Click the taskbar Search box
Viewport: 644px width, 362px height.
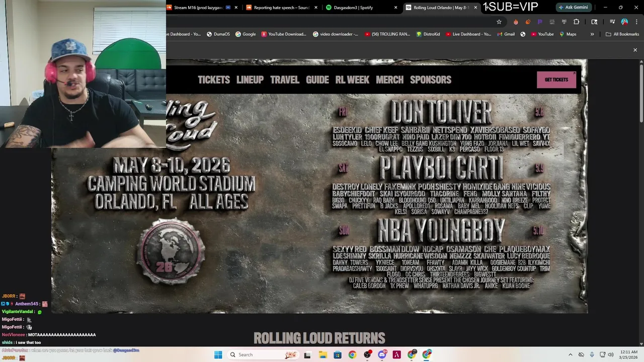pos(263,354)
